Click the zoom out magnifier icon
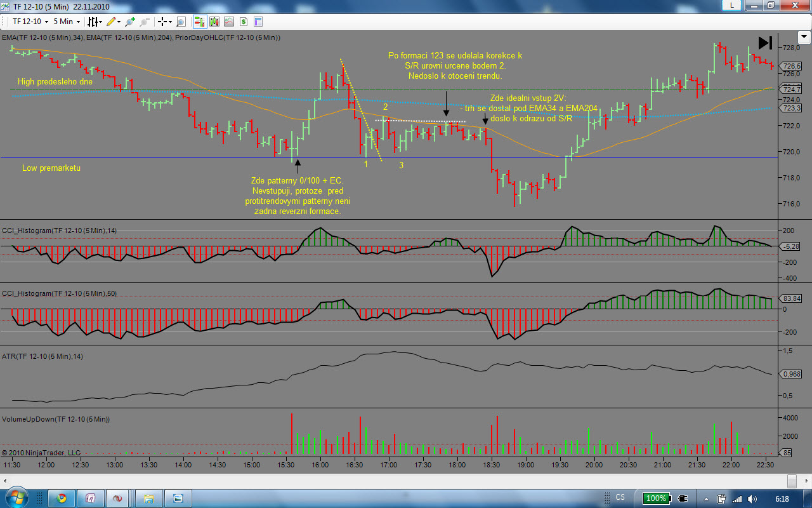812x508 pixels. (145, 22)
